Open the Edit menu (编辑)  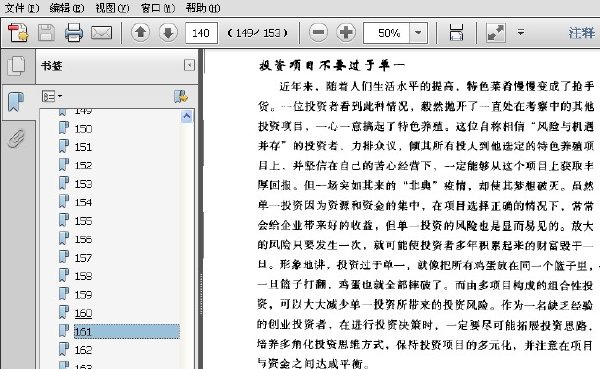67,8
